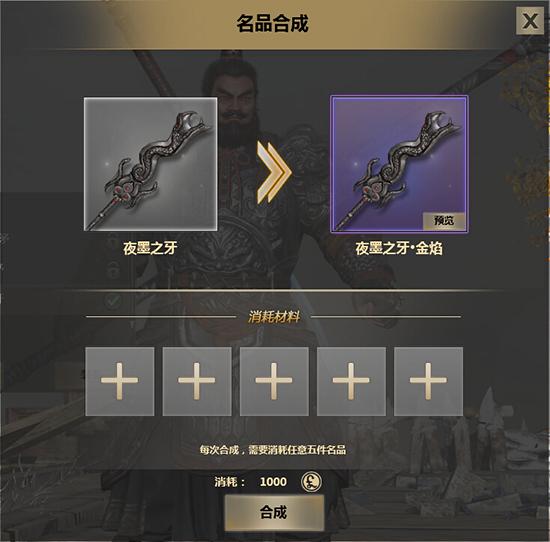Image resolution: width=550 pixels, height=542 pixels.
Task: Click the gold double-chevron arrow between items
Action: tap(274, 172)
